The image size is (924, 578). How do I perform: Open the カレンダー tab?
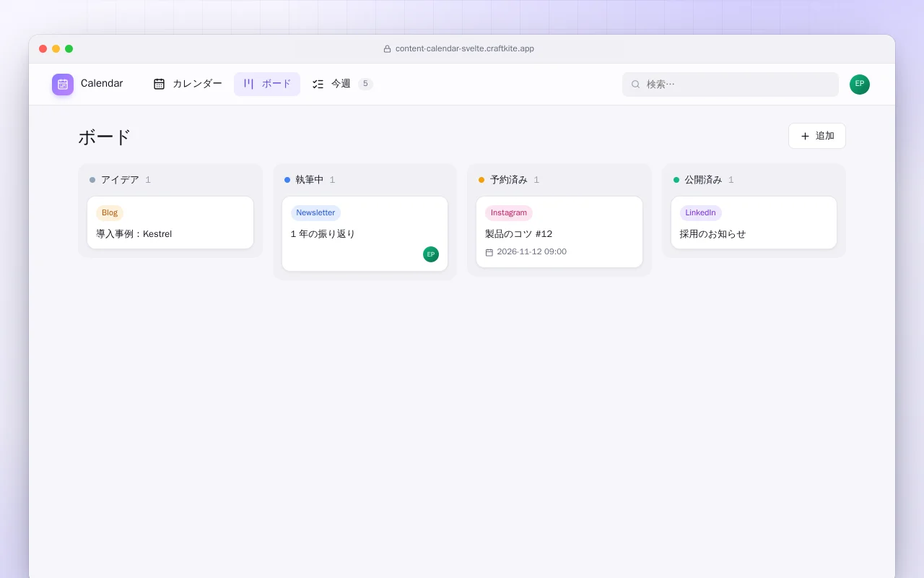coord(188,84)
